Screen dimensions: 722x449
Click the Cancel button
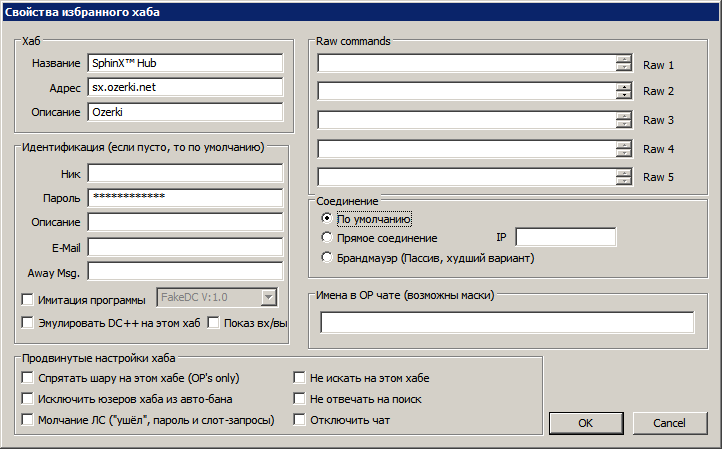pyautogui.click(x=670, y=423)
